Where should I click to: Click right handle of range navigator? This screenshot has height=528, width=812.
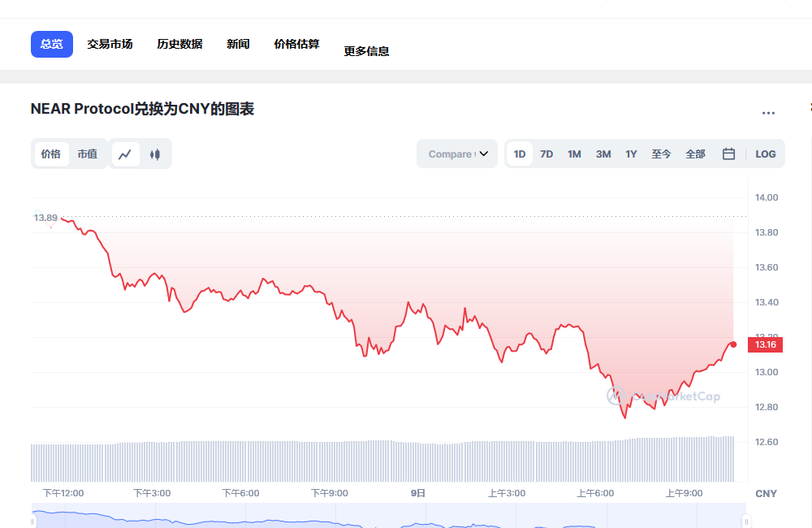745,521
